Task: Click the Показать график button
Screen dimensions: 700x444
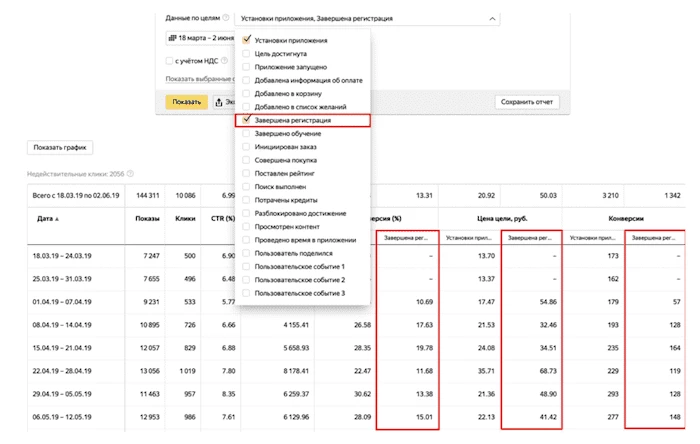Action: (x=60, y=148)
